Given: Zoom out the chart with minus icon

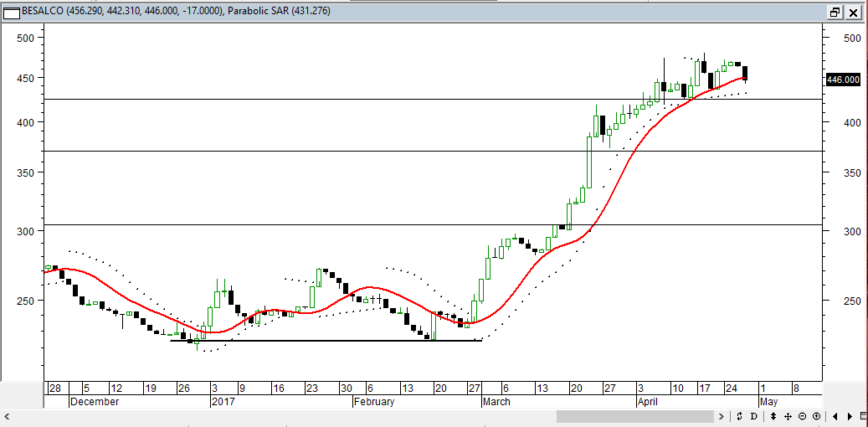Looking at the screenshot, I should pyautogui.click(x=802, y=416).
